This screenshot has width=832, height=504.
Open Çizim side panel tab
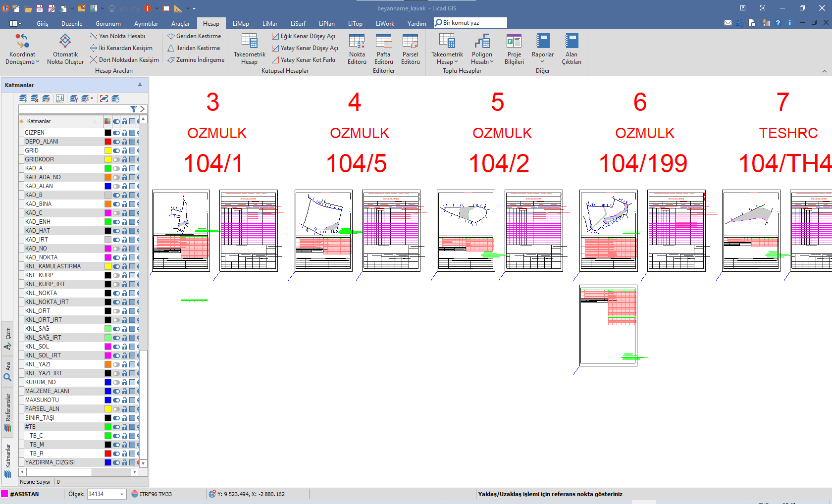tap(7, 338)
